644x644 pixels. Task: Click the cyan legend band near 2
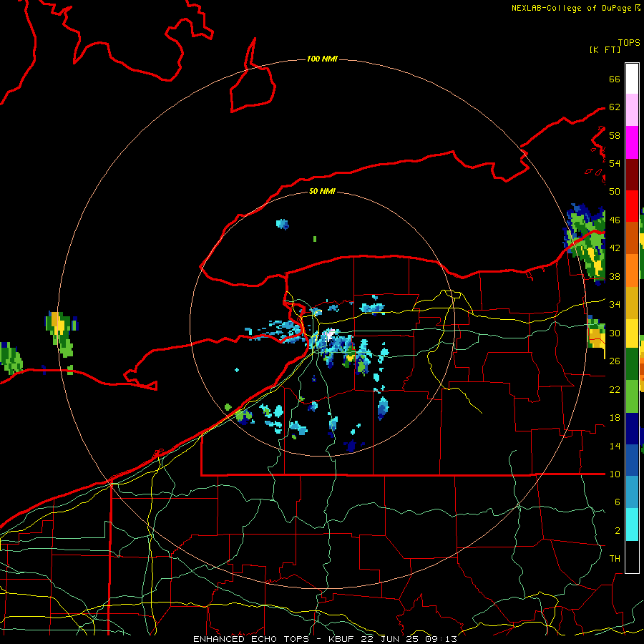click(x=632, y=525)
